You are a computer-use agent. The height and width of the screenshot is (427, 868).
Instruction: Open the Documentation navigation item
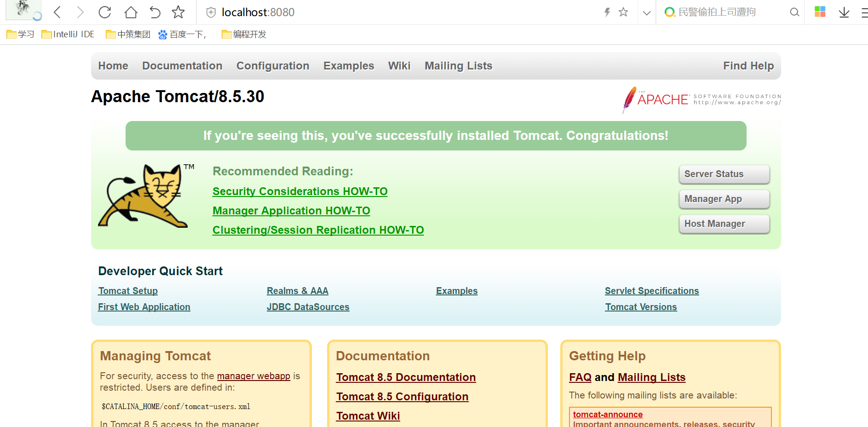182,66
